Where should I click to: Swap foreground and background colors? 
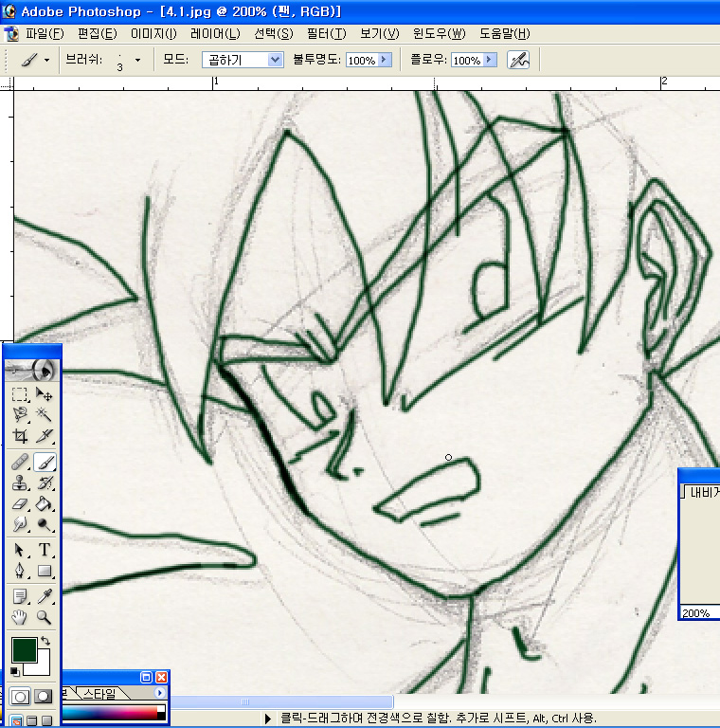[45, 641]
